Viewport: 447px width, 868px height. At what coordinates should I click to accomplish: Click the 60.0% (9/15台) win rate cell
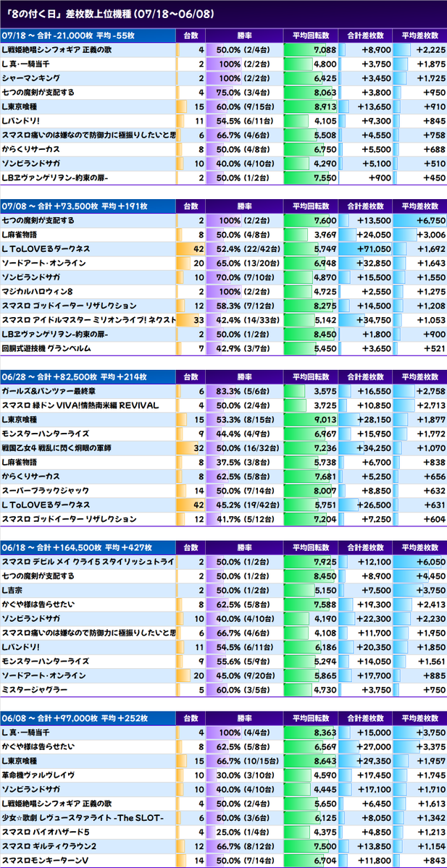(245, 107)
